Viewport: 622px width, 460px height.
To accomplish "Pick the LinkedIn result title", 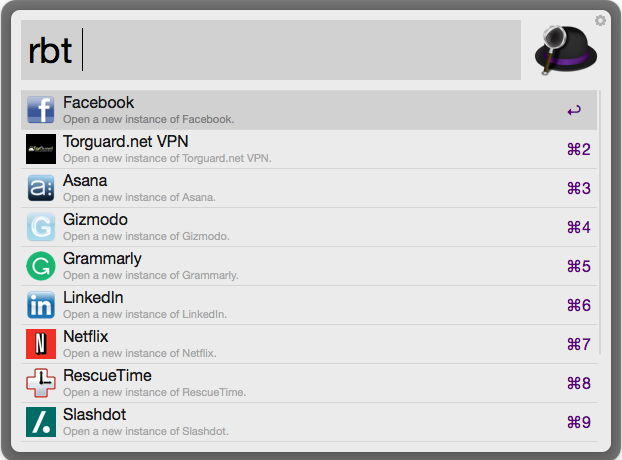I will (93, 298).
